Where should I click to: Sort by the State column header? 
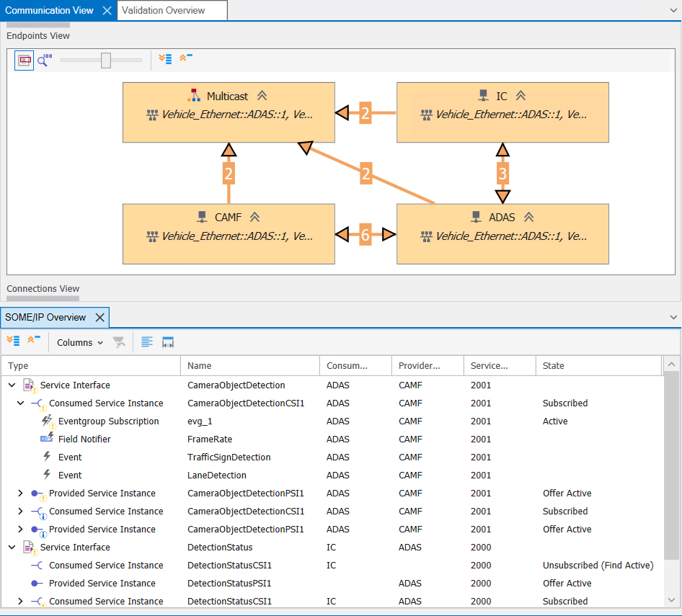click(599, 365)
